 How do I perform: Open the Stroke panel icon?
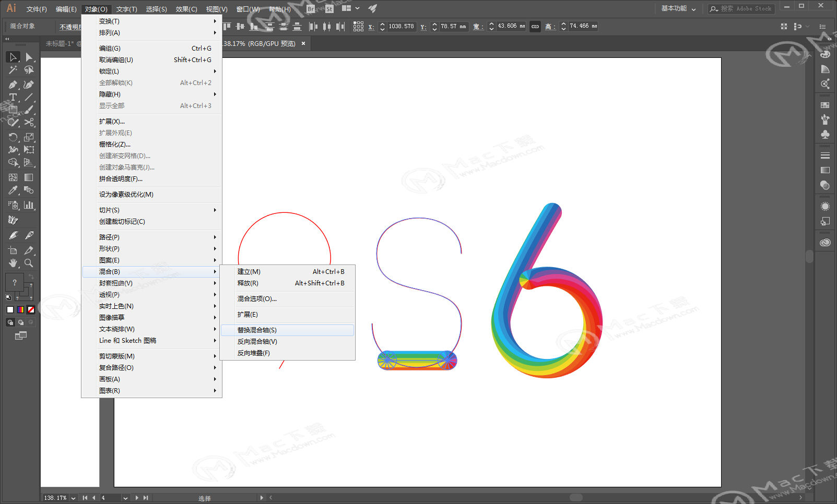[825, 155]
